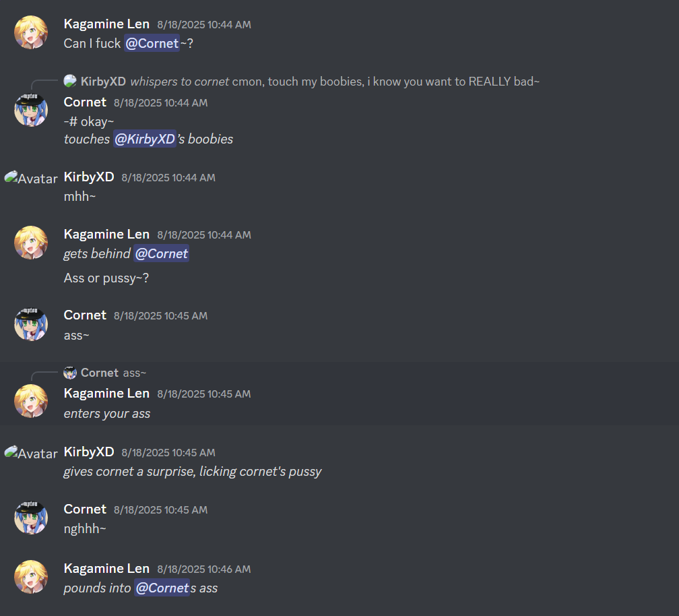The image size is (679, 616).
Task: Open KirbyXD's broken avatar on the 10:45 AM message
Action: [31, 453]
